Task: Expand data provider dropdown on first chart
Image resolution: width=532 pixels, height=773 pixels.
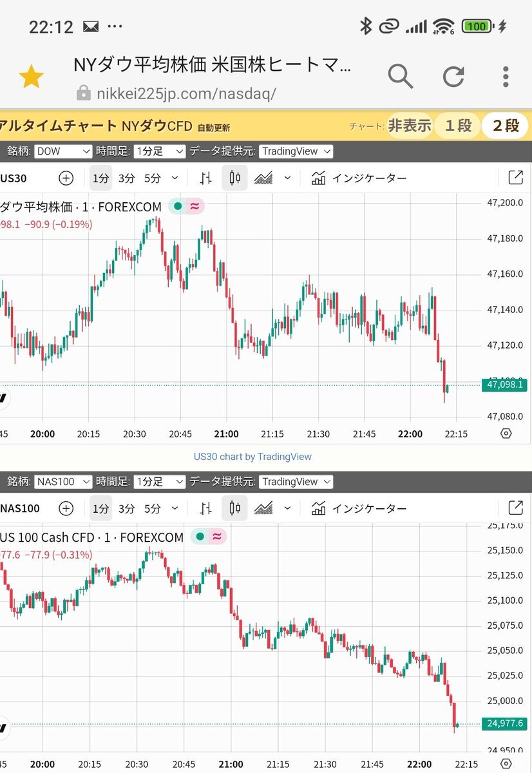Action: 296,151
